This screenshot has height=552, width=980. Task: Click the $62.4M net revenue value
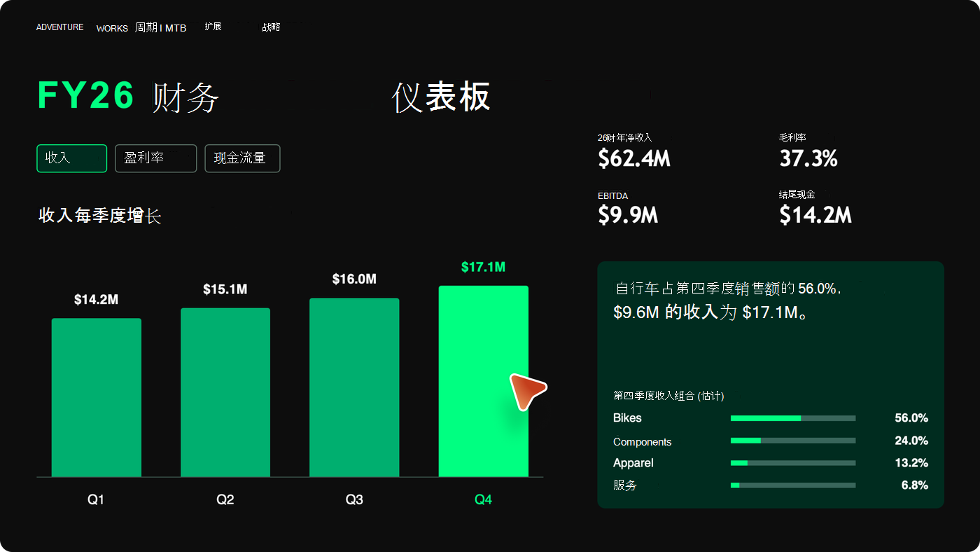click(634, 159)
